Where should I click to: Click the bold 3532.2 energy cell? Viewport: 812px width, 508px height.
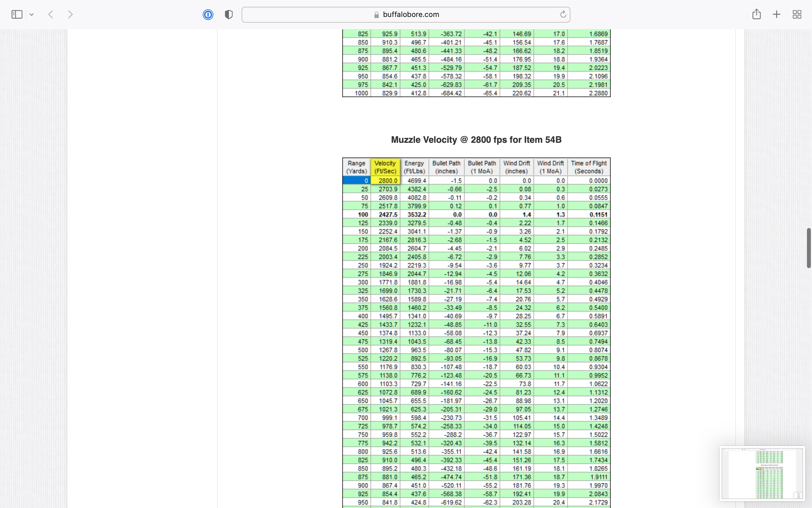click(414, 215)
